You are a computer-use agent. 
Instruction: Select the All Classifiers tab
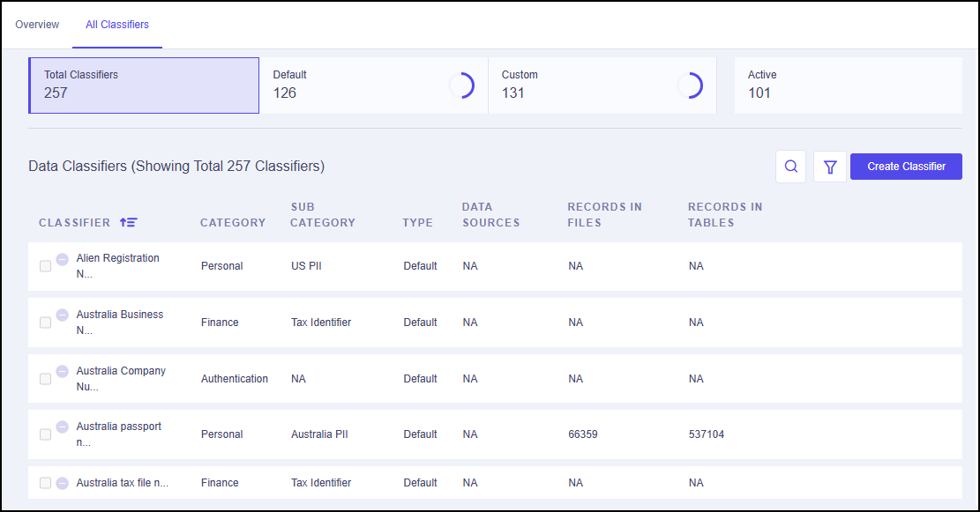coord(117,25)
